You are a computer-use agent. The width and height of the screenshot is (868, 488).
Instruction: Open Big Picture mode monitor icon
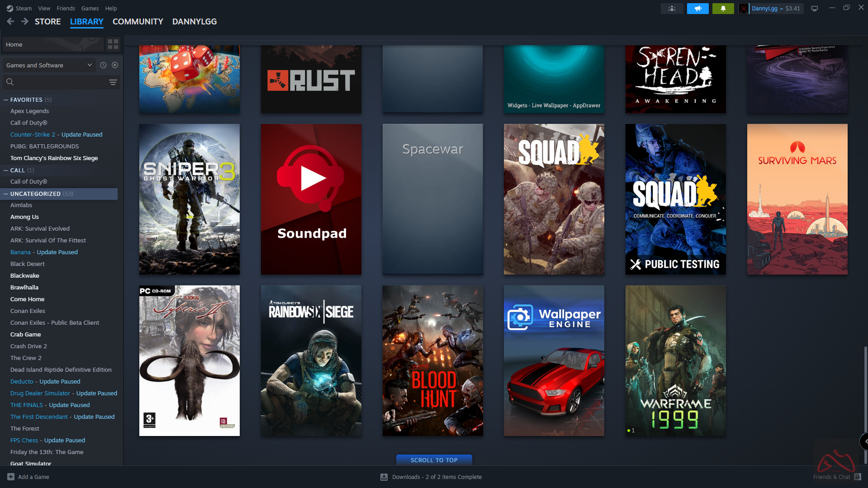point(814,8)
